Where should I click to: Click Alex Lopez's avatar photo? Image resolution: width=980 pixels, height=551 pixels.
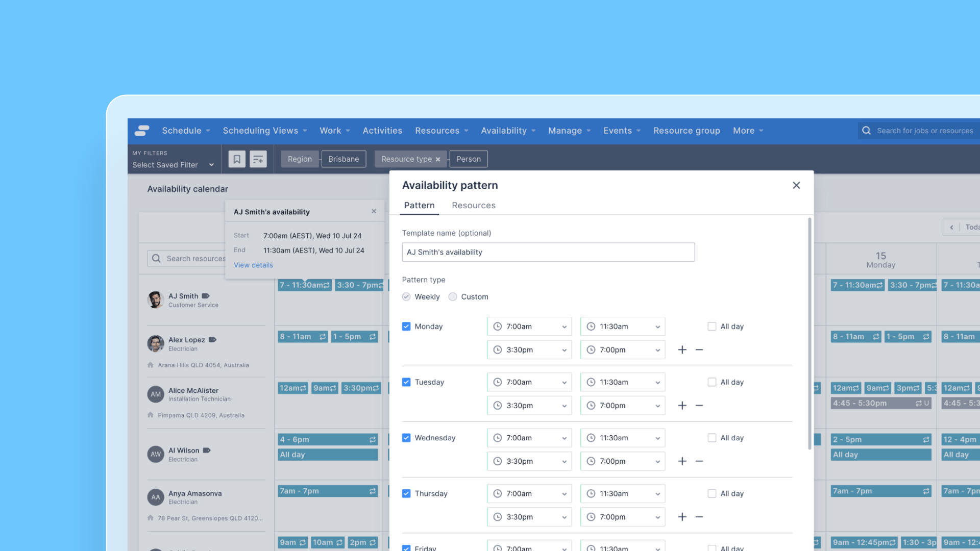pos(155,344)
